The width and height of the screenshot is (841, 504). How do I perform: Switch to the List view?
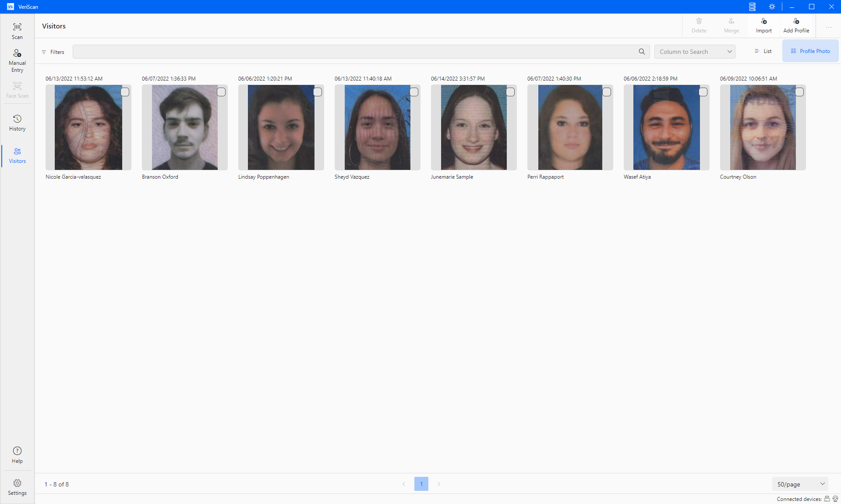pos(763,51)
